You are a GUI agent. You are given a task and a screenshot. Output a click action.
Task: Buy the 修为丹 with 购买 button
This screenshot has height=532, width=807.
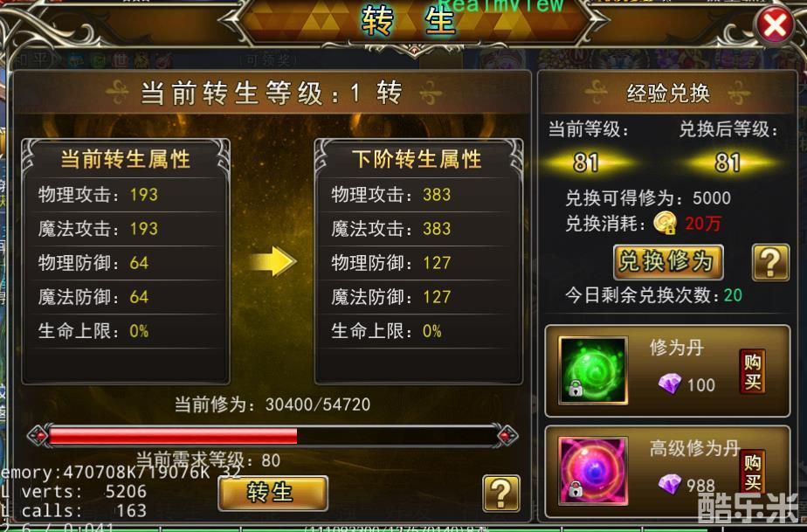point(753,371)
